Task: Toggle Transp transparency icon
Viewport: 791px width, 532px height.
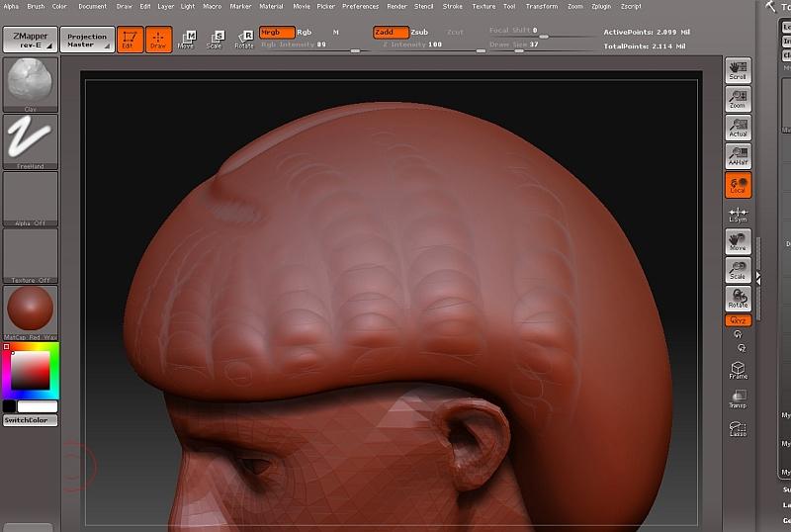Action: (738, 399)
